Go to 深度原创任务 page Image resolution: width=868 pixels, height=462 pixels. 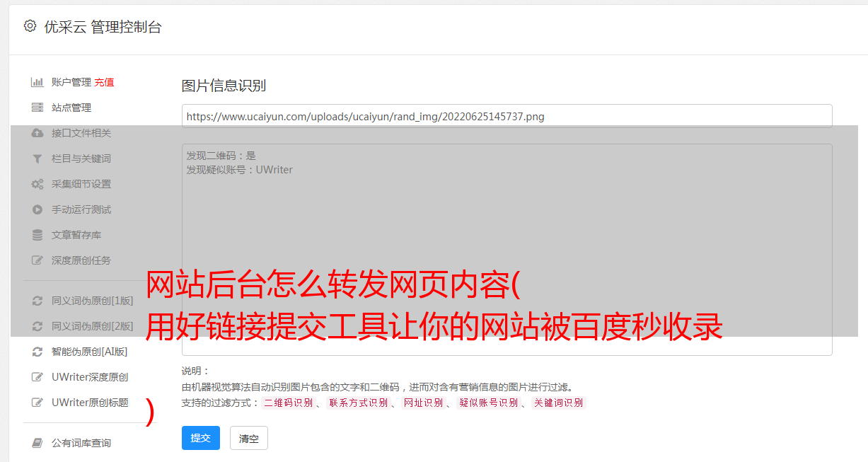81,260
